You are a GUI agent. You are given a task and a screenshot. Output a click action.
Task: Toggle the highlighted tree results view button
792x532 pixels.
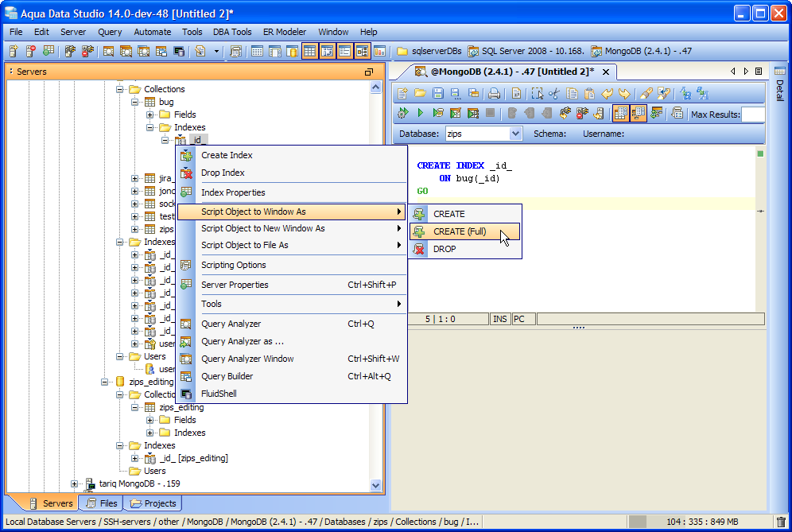(x=639, y=113)
